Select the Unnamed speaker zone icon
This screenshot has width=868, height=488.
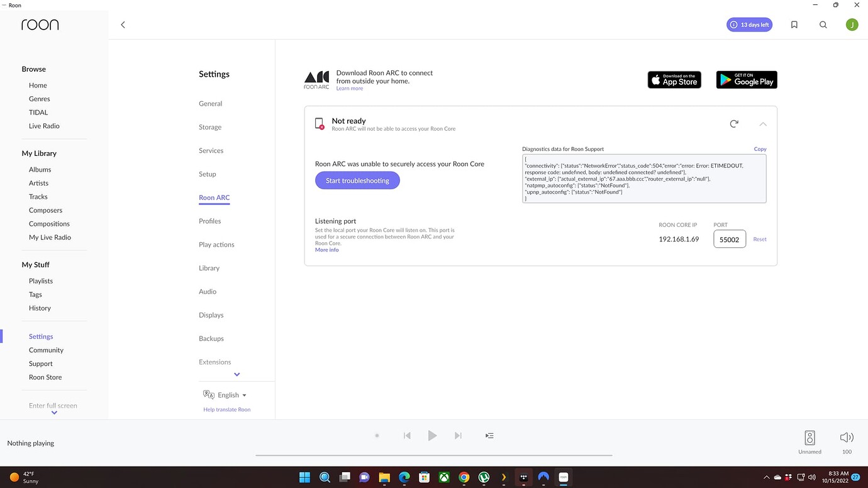[x=810, y=438]
